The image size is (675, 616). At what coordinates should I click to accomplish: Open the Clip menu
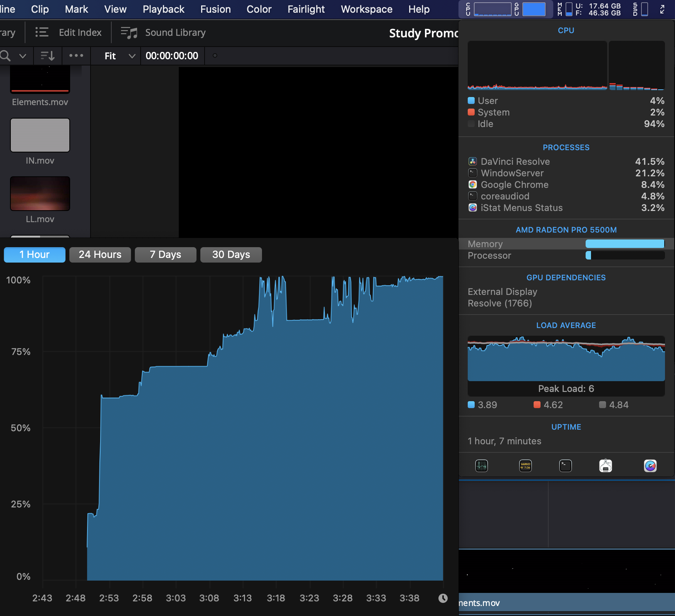(40, 9)
